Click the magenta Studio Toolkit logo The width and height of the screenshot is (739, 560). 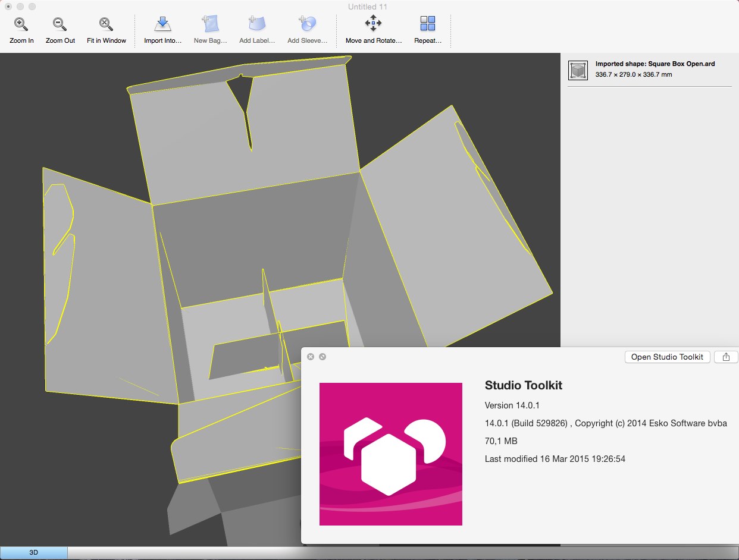tap(390, 454)
